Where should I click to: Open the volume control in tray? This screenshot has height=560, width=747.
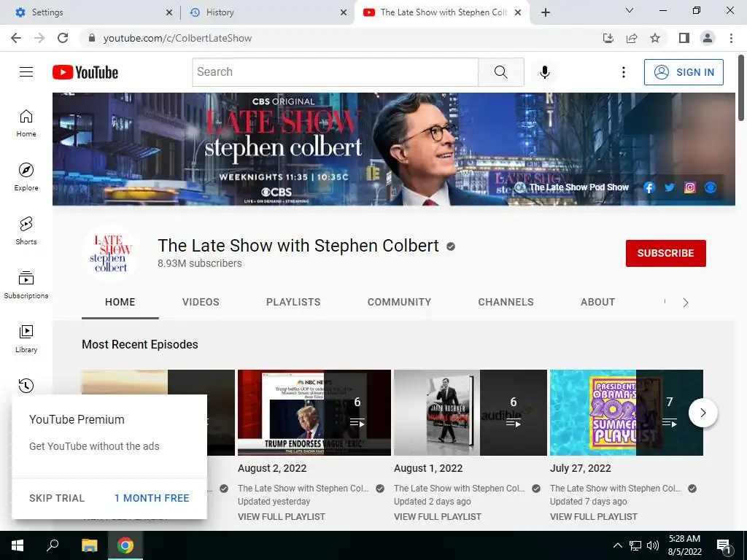click(x=653, y=545)
